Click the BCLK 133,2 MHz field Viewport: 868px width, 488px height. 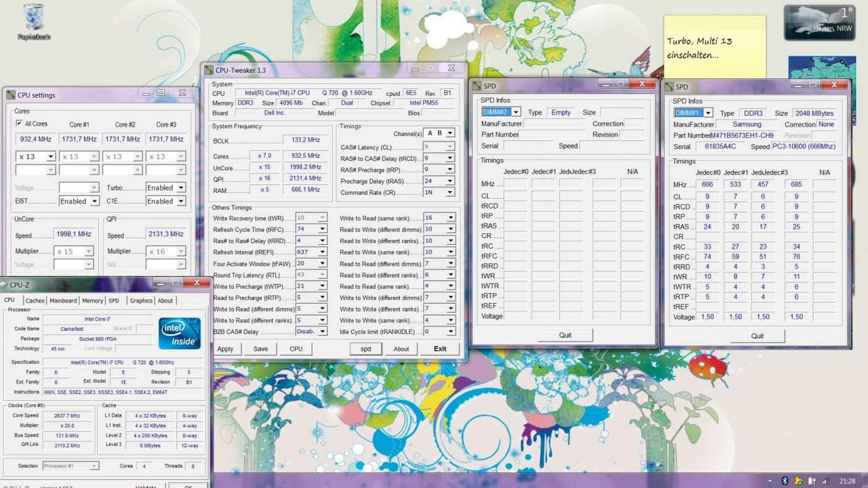(305, 140)
